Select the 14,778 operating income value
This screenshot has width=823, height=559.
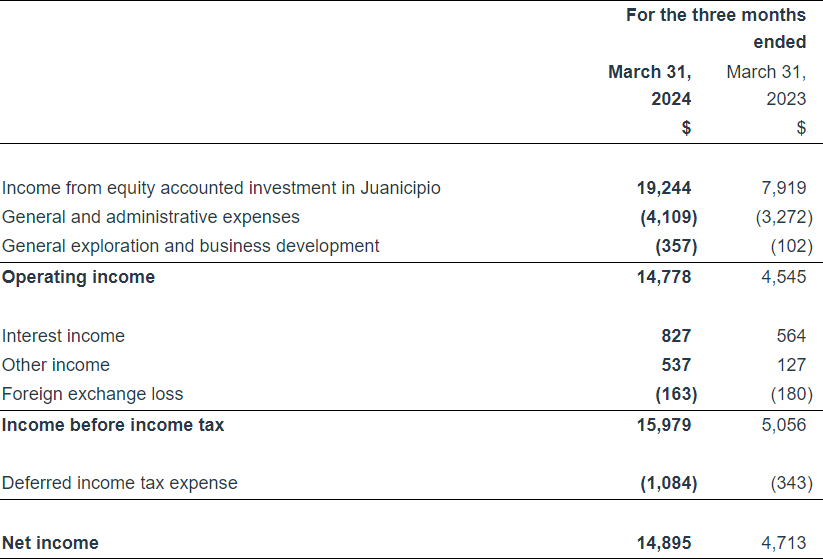(x=663, y=277)
